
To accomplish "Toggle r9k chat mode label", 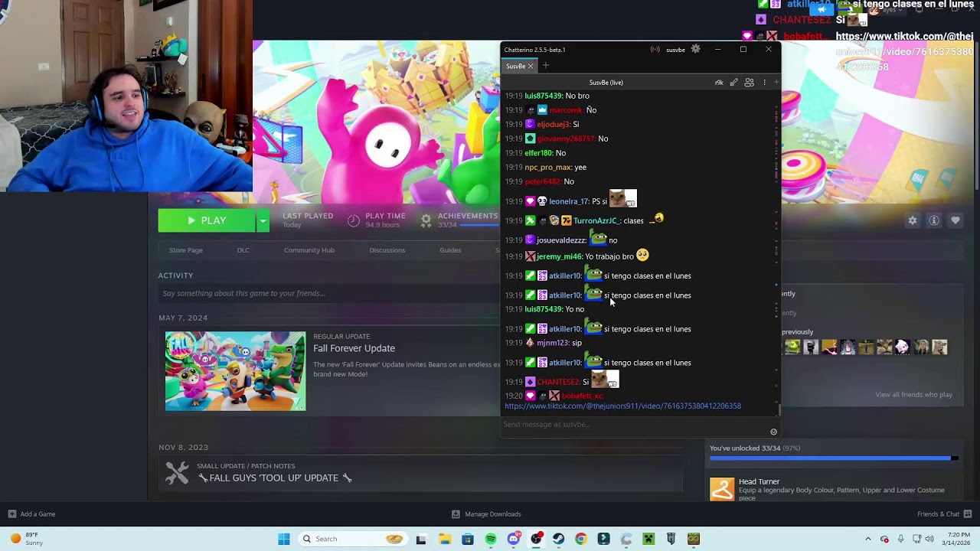I will (x=719, y=82).
